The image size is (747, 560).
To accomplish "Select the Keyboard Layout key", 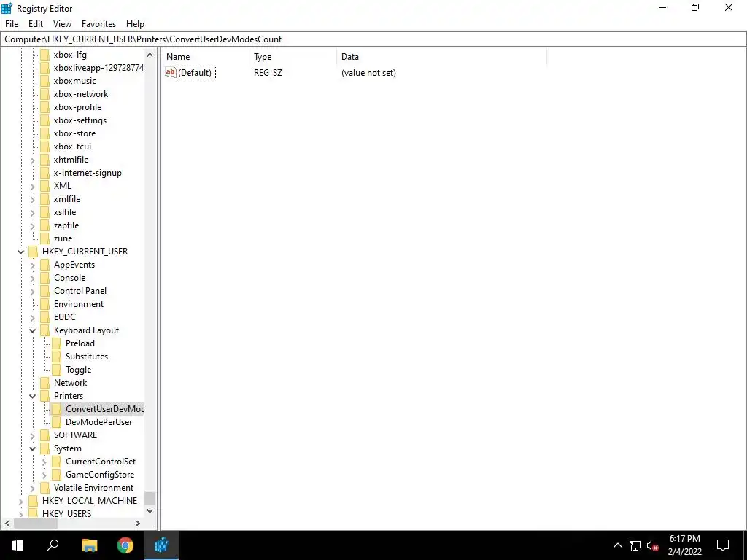I will (86, 330).
